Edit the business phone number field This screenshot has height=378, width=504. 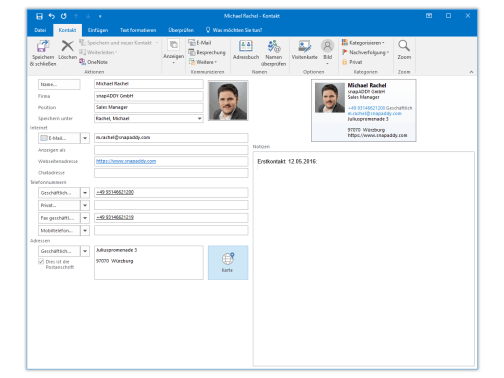(x=171, y=193)
